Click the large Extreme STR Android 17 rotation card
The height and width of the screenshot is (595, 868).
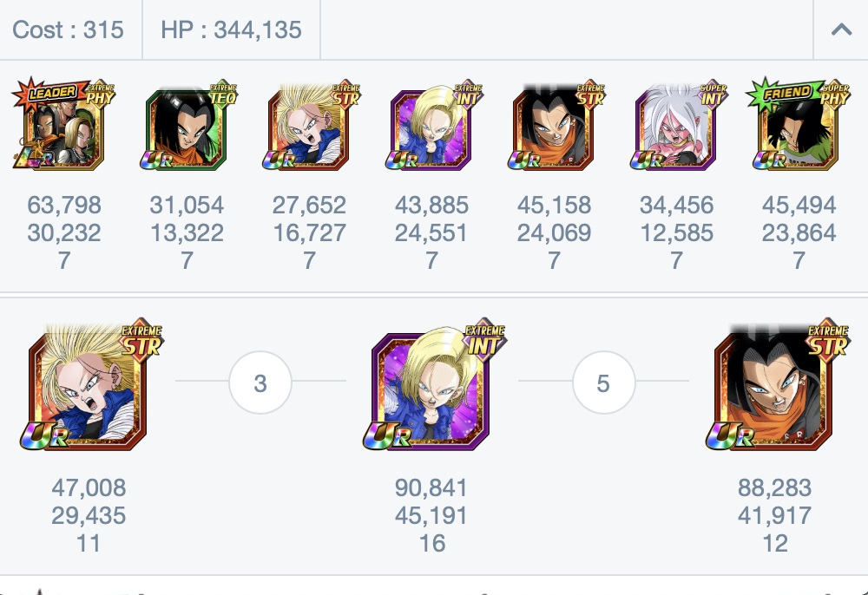[778, 384]
